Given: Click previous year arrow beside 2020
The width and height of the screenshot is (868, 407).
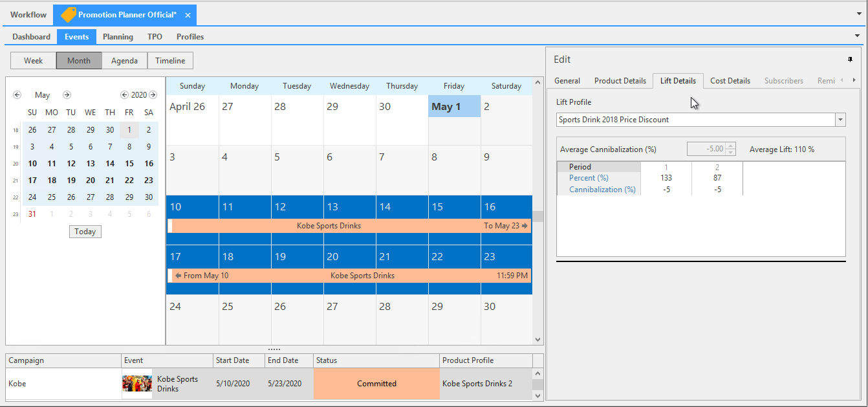Looking at the screenshot, I should coord(124,95).
